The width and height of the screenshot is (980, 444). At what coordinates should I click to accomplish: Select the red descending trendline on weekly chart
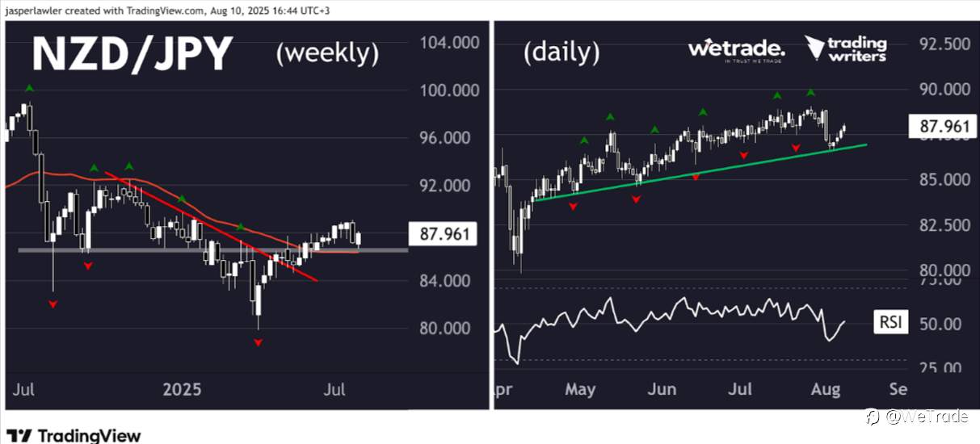pyautogui.click(x=212, y=227)
